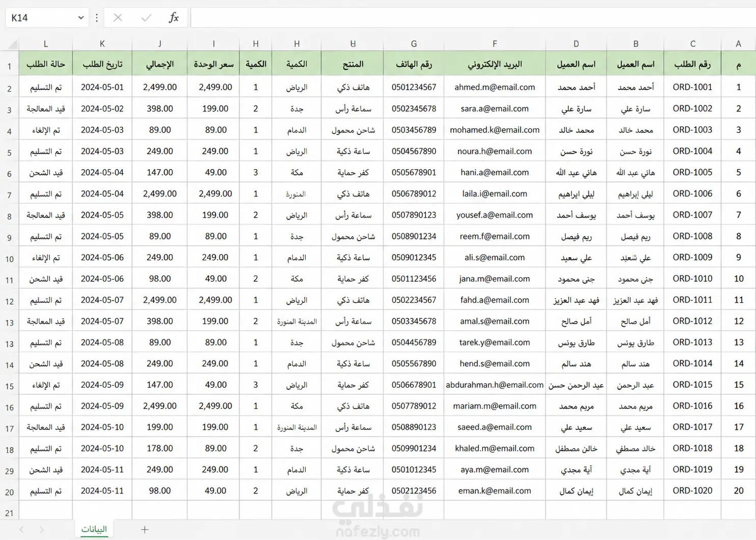Select the email noura.h@email.com
This screenshot has height=540, width=756.
click(x=495, y=151)
